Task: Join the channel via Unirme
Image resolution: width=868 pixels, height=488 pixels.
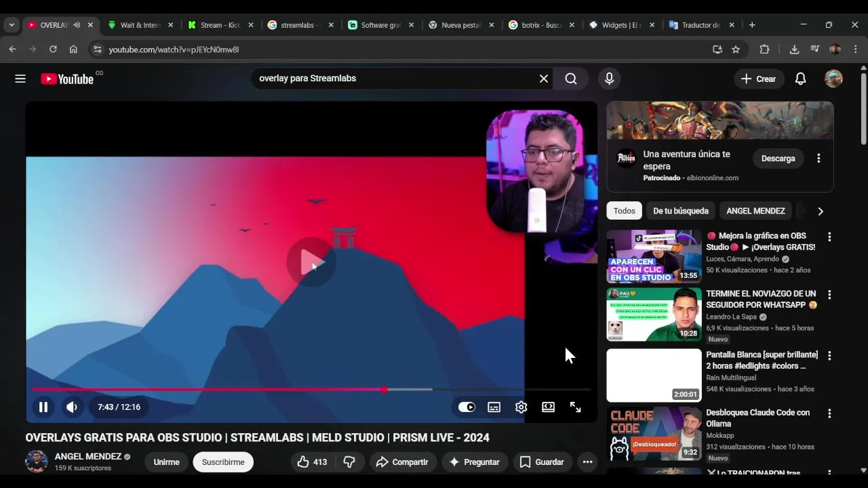Action: click(x=166, y=462)
